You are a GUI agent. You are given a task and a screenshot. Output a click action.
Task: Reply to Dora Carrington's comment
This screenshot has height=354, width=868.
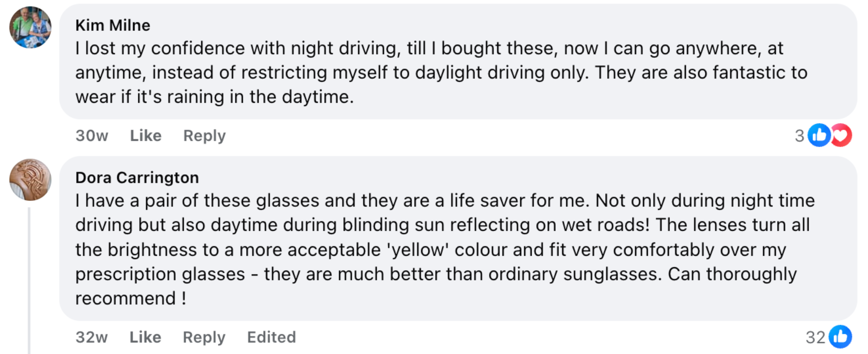pyautogui.click(x=204, y=337)
